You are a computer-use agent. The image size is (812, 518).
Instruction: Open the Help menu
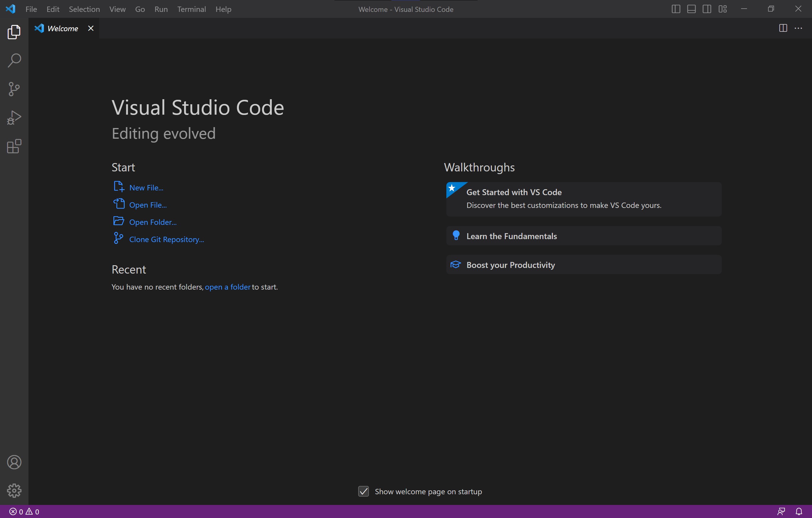tap(223, 9)
